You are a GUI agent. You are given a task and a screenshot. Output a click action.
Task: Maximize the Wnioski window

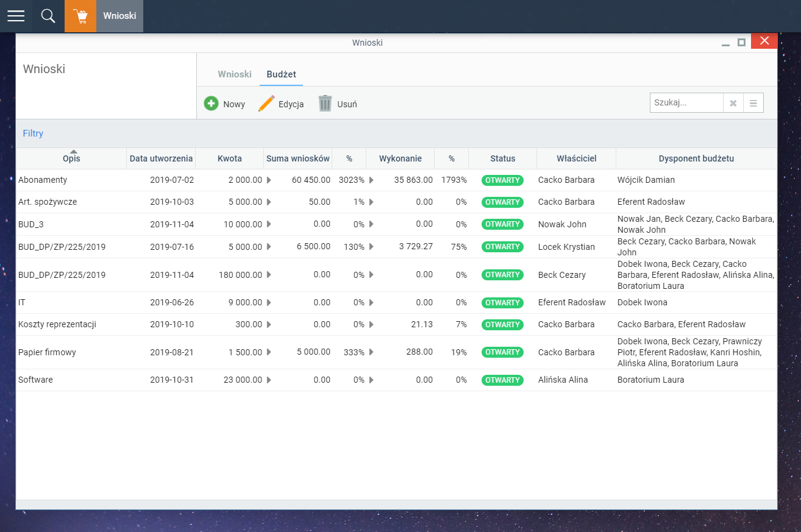[x=741, y=42]
